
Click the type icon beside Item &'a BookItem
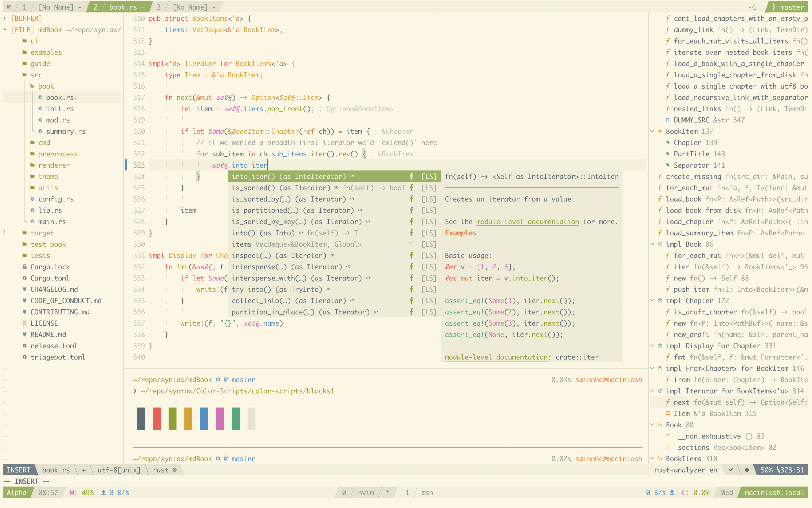tap(668, 413)
